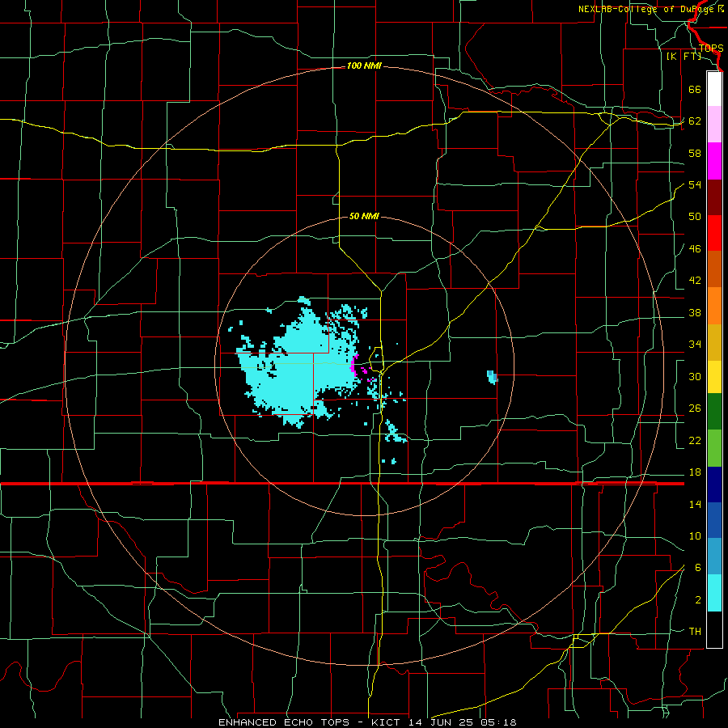Viewport: 728px width, 728px height.
Task: Select the magenta swatch in the legend
Action: coord(714,161)
